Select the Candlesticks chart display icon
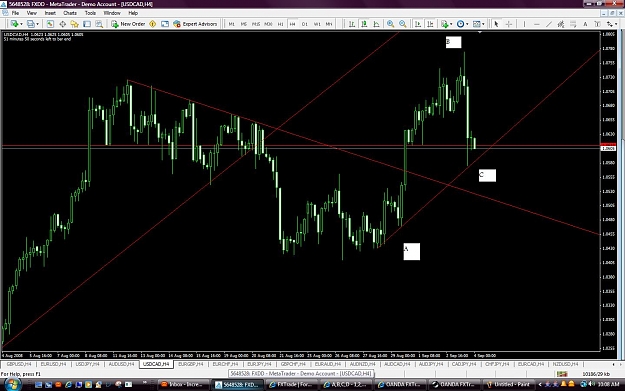The image size is (625, 391). point(364,24)
